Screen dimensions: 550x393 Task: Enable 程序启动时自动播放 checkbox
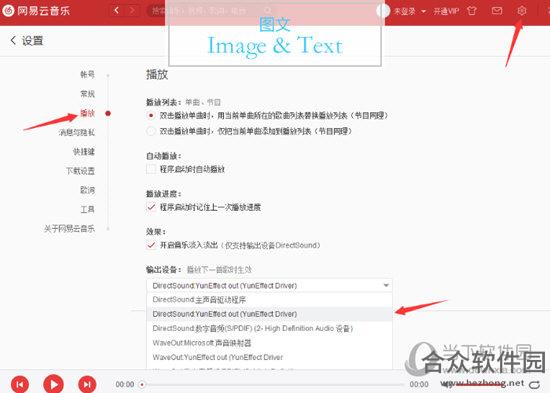(151, 169)
